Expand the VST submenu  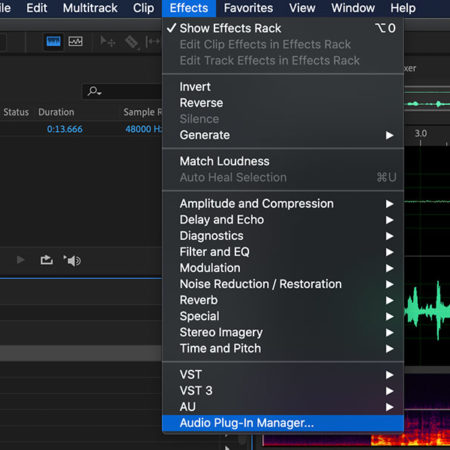click(x=283, y=375)
